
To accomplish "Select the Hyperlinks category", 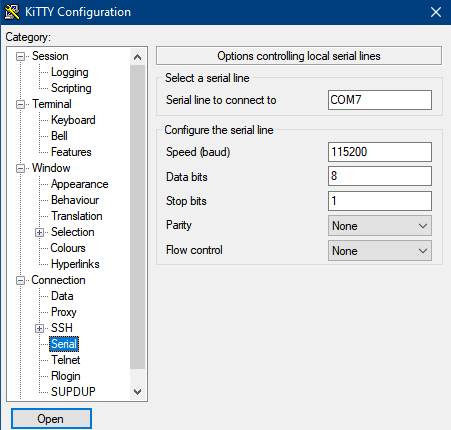I will click(75, 264).
